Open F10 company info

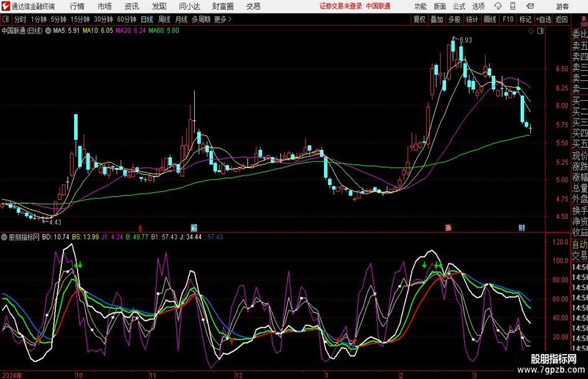tap(508, 19)
